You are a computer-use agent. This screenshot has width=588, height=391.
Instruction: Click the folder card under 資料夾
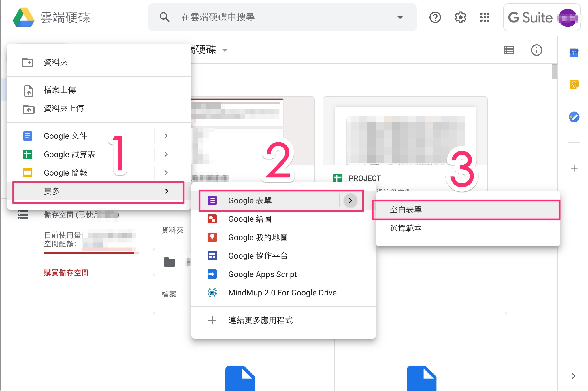pyautogui.click(x=172, y=262)
